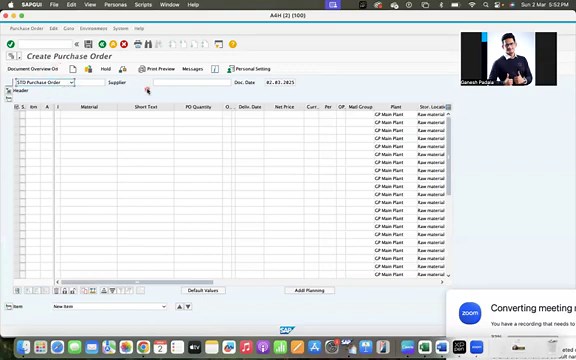Click the Find binoculars icon

148,44
